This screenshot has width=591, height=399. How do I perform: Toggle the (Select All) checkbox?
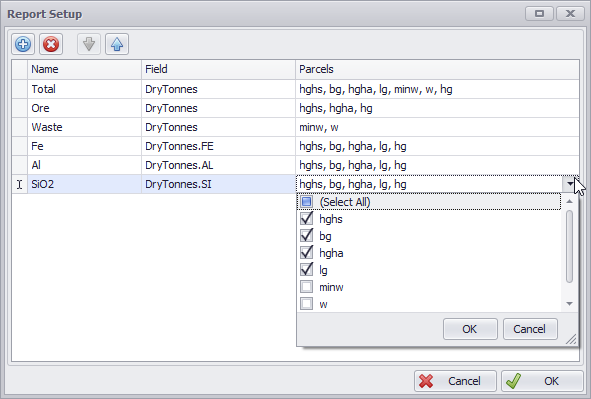(x=306, y=202)
